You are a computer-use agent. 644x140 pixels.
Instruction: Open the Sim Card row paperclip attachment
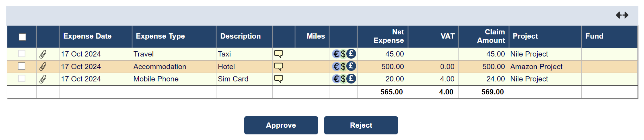(x=43, y=79)
